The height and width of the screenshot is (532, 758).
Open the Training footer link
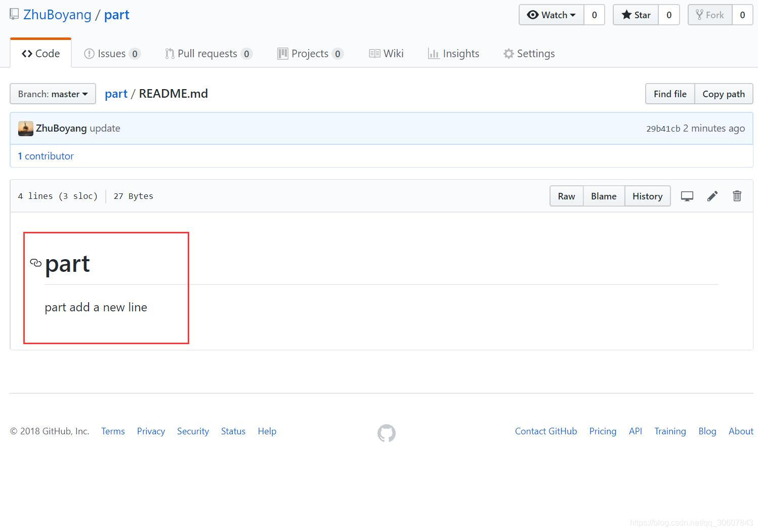(670, 431)
